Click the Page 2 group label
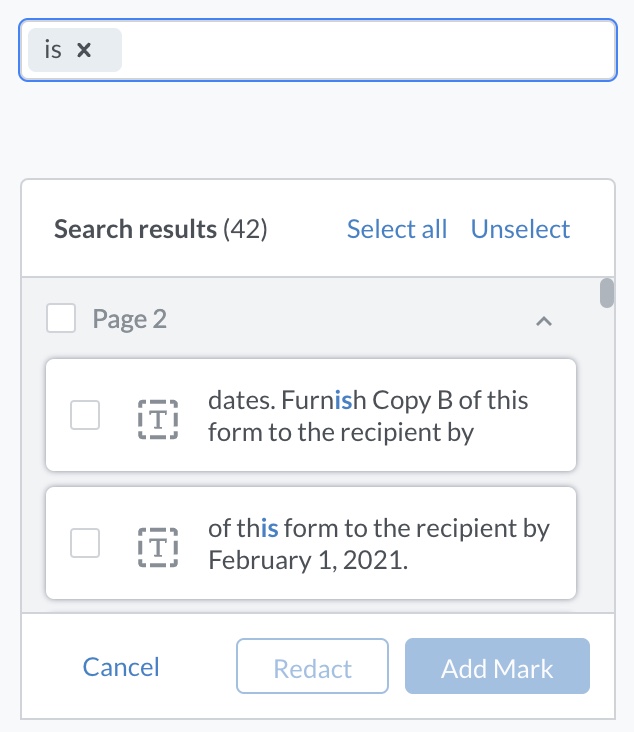 129,319
